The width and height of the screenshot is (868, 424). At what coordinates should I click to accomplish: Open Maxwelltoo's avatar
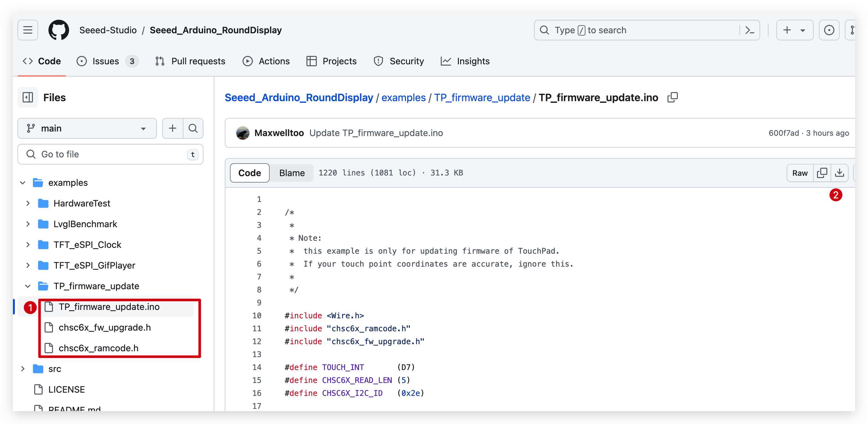click(243, 133)
